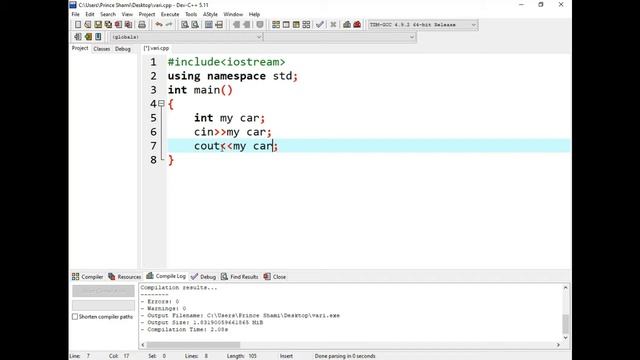Open the File menu

(x=76, y=14)
